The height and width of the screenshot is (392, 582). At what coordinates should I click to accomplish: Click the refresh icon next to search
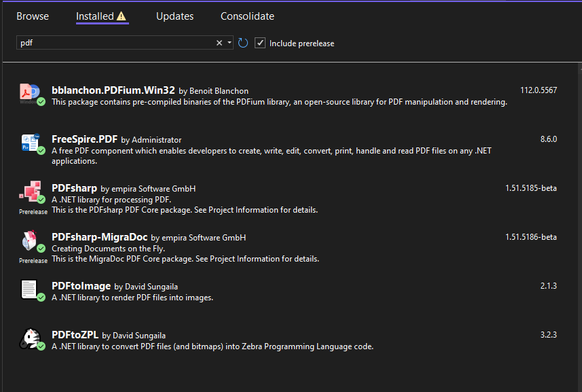(x=243, y=42)
